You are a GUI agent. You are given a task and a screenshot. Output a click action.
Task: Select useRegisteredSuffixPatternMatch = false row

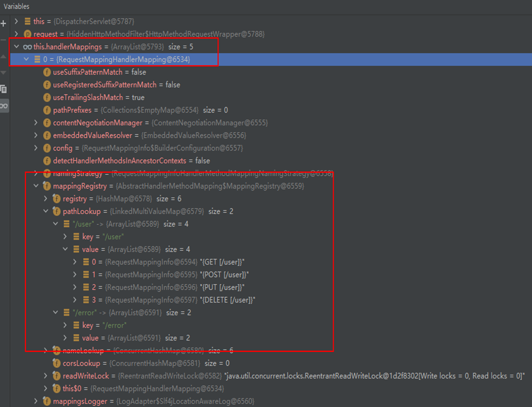(271, 85)
